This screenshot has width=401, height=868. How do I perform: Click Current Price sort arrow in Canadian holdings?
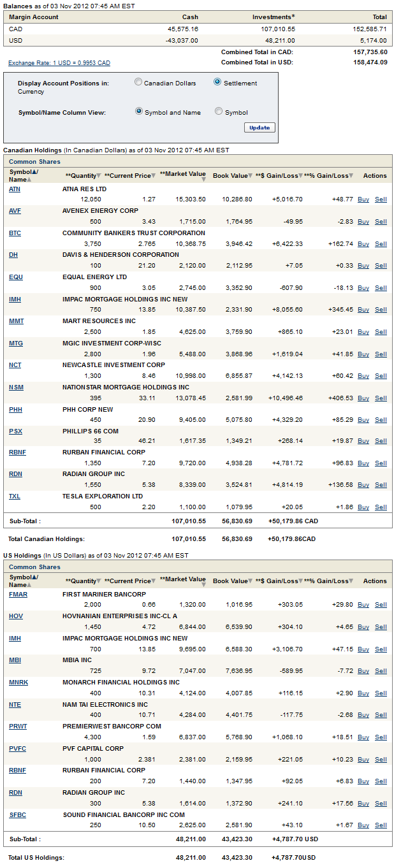click(154, 176)
